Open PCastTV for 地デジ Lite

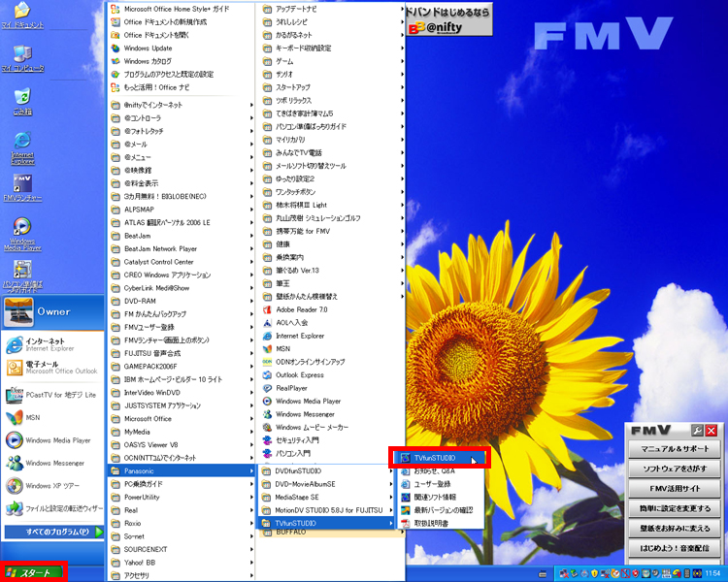click(x=51, y=395)
